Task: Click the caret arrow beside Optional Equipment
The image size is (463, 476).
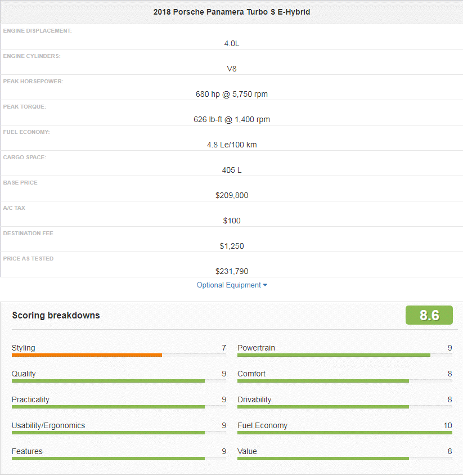Action: pyautogui.click(x=265, y=285)
